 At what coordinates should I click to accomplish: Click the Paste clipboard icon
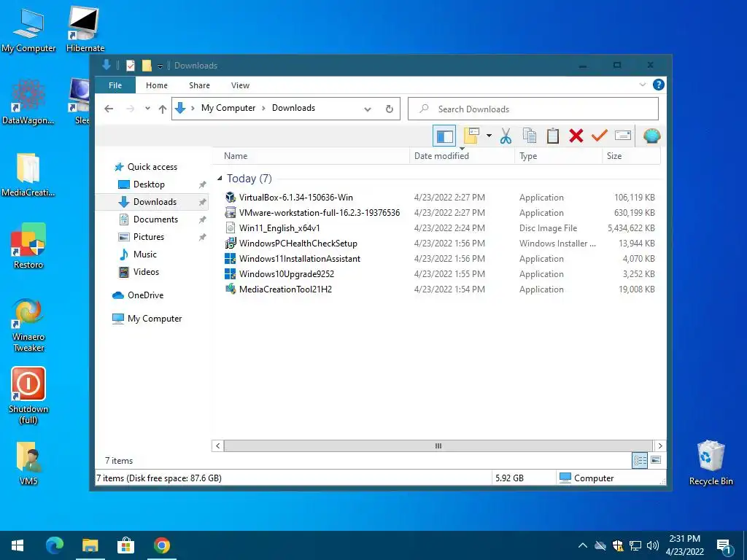(x=553, y=136)
